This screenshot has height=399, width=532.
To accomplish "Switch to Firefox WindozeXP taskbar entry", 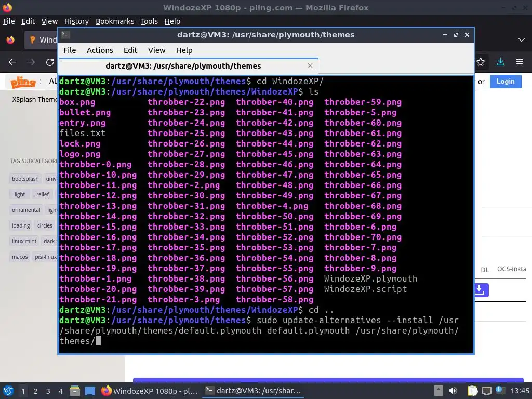I will point(150,391).
